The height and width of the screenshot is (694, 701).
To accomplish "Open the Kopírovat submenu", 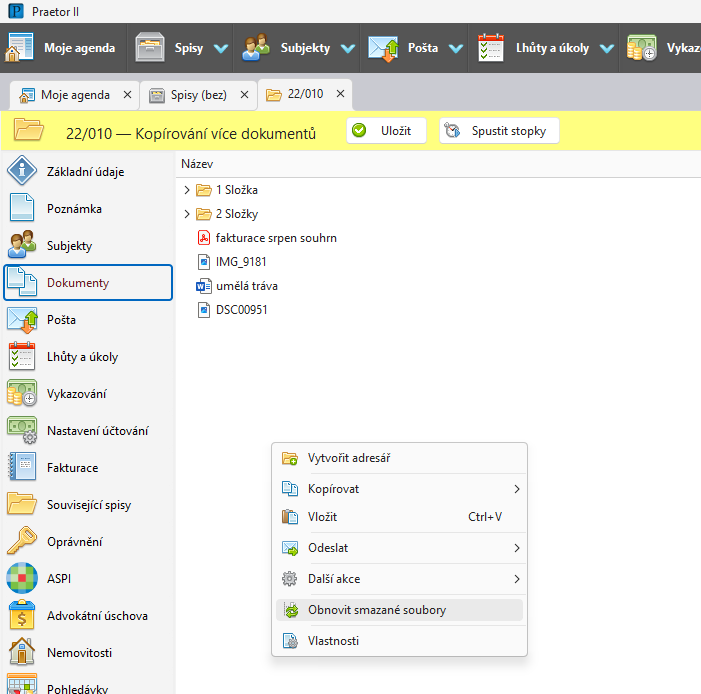I will (x=399, y=489).
